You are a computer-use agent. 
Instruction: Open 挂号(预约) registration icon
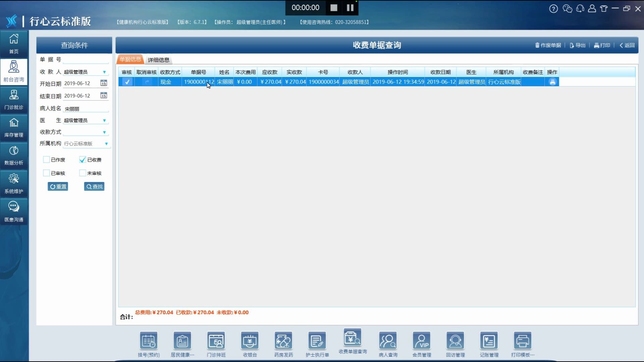tap(149, 341)
